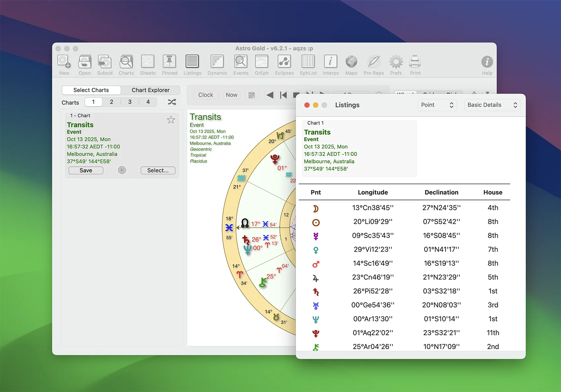Screen dimensions: 561x392
Task: Click Mars longitude 14°Sc16'49''
Action: click(373, 263)
